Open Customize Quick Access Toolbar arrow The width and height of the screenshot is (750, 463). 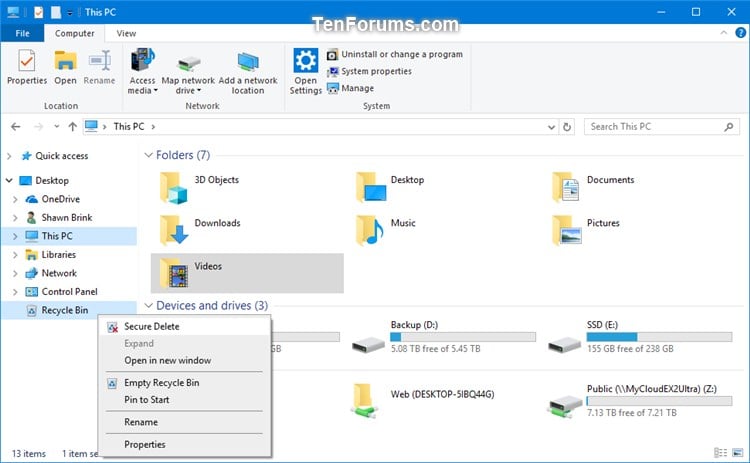70,13
